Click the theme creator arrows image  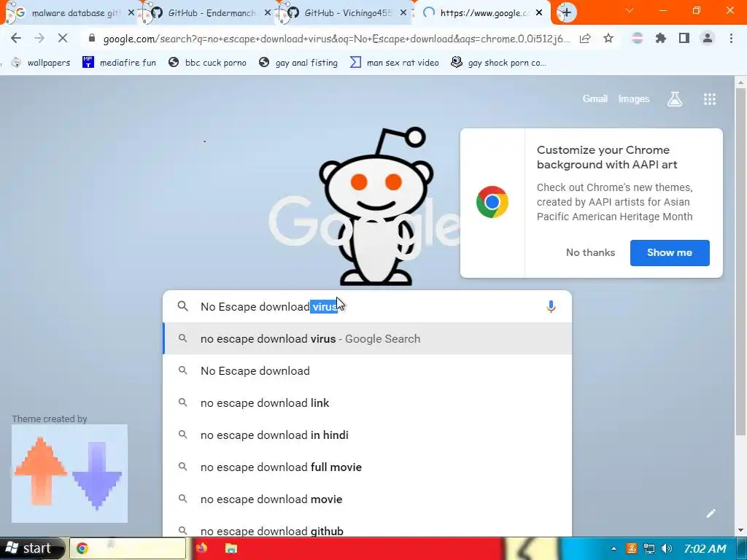tap(69, 474)
